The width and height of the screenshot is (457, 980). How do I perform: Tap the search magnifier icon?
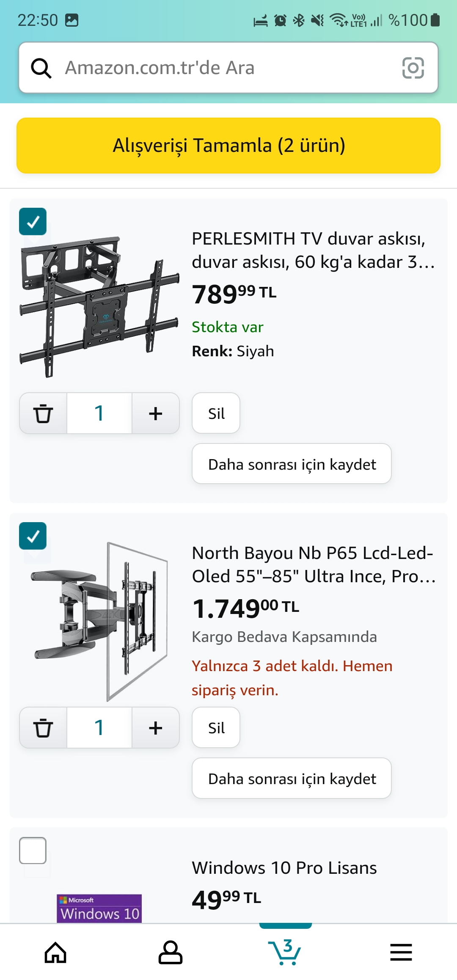tap(41, 68)
